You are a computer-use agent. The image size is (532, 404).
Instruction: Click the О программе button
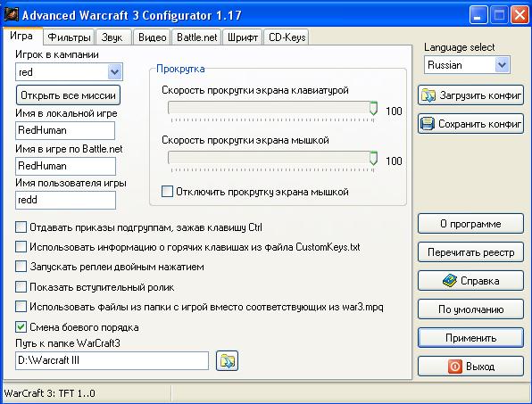point(470,224)
